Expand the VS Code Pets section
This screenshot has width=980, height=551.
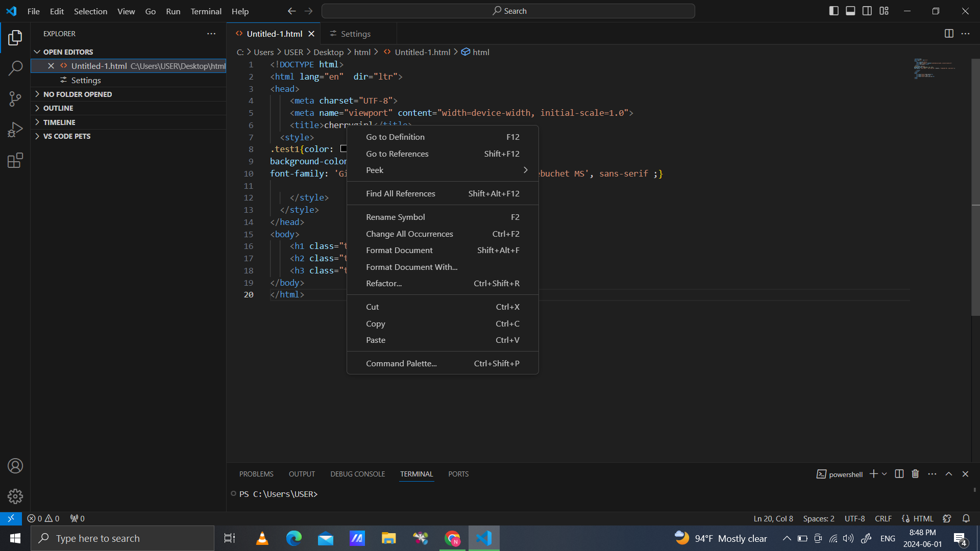click(128, 136)
